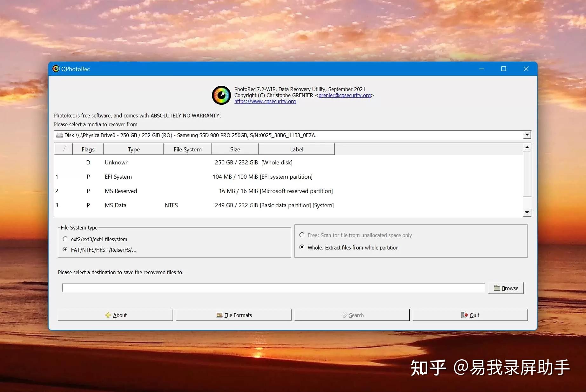Click the NTFS file system cell
Image resolution: width=586 pixels, height=392 pixels.
(x=171, y=205)
